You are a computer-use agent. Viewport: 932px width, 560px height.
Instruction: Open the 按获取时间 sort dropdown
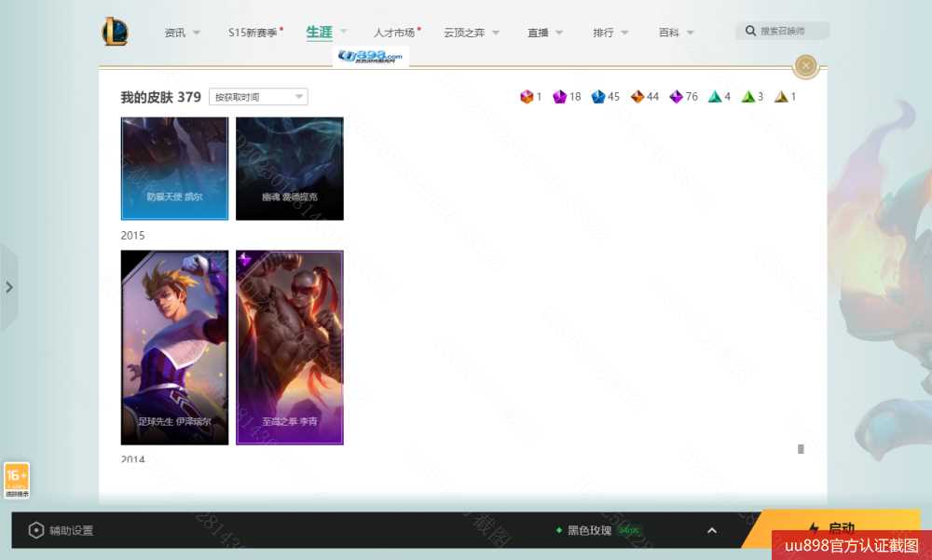tap(258, 97)
